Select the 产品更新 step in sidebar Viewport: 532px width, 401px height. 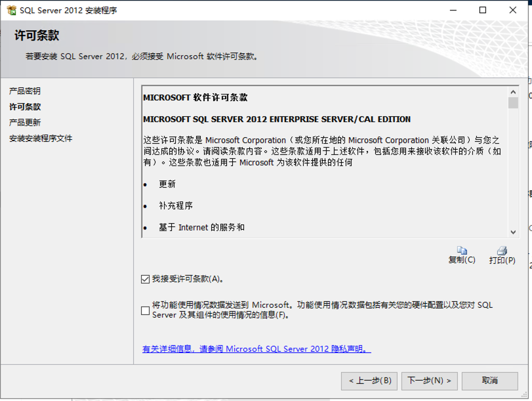[x=25, y=123]
